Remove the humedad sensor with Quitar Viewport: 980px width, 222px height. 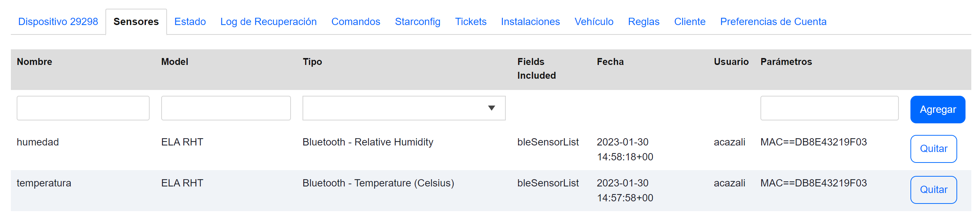(x=933, y=149)
